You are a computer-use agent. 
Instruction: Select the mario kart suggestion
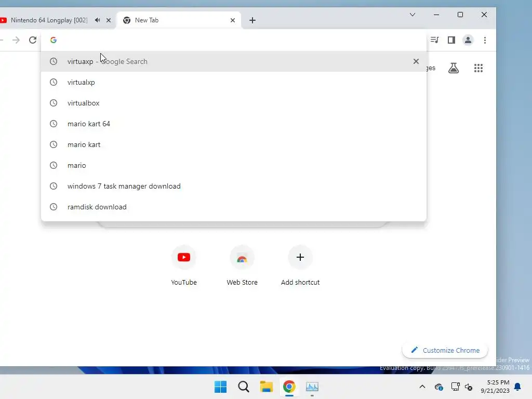click(233, 144)
